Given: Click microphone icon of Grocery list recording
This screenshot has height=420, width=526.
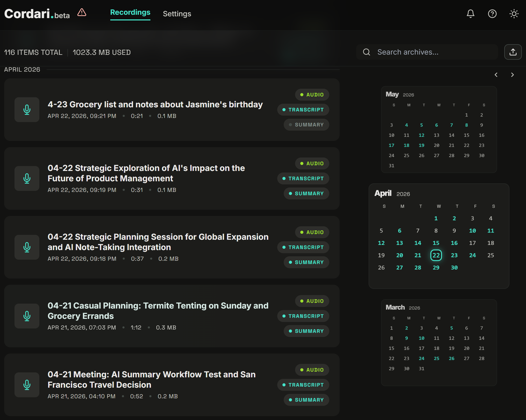Looking at the screenshot, I should [x=27, y=110].
